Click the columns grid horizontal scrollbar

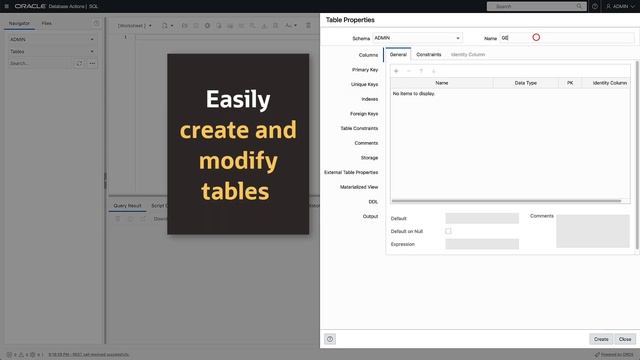(x=506, y=201)
